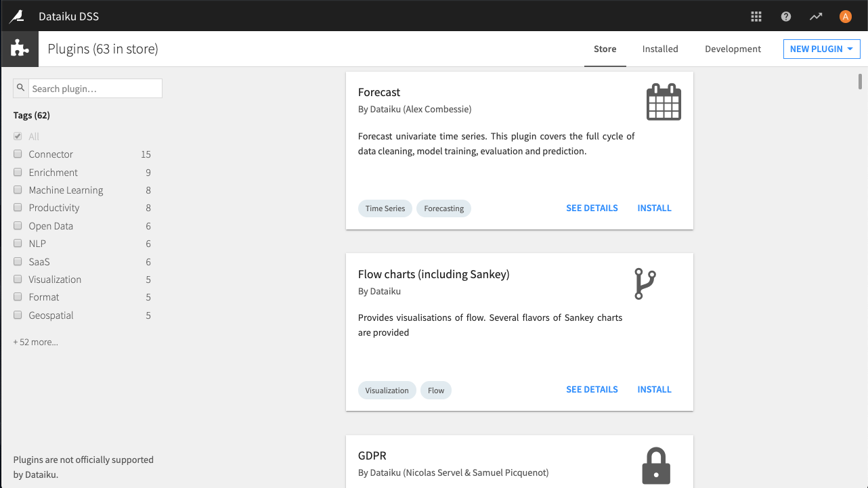Click By Dataiku (Nicolas Servel & Samuel Picquenot) text

453,472
